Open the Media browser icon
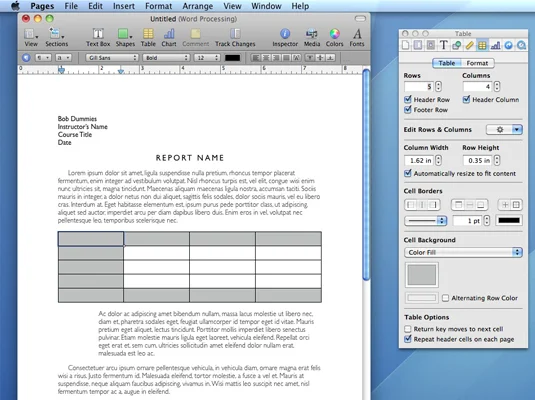Image resolution: width=535 pixels, height=400 pixels. point(312,37)
